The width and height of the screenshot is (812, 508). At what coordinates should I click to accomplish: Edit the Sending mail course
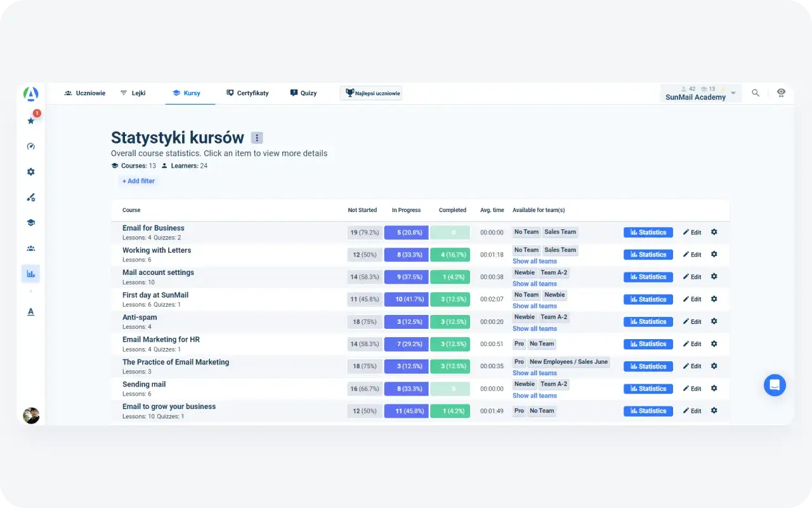pyautogui.click(x=692, y=389)
